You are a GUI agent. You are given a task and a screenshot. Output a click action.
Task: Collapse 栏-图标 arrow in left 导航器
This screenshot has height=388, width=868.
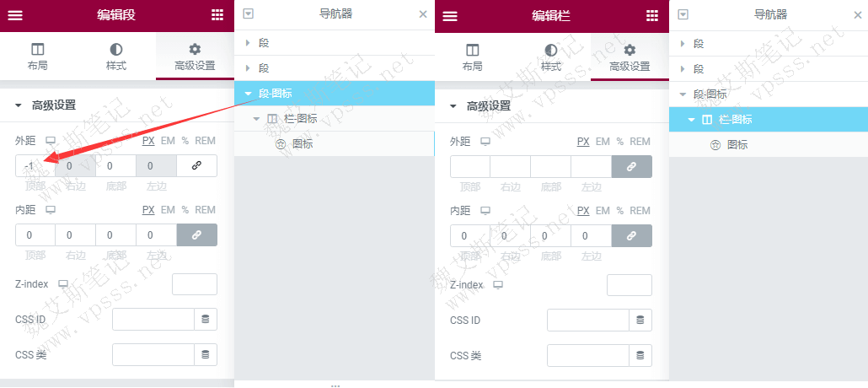tap(255, 119)
